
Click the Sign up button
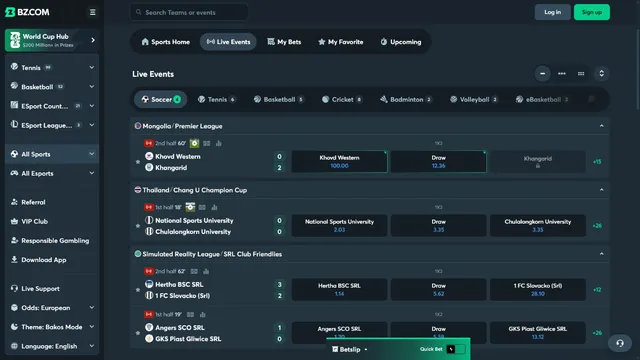pyautogui.click(x=591, y=12)
